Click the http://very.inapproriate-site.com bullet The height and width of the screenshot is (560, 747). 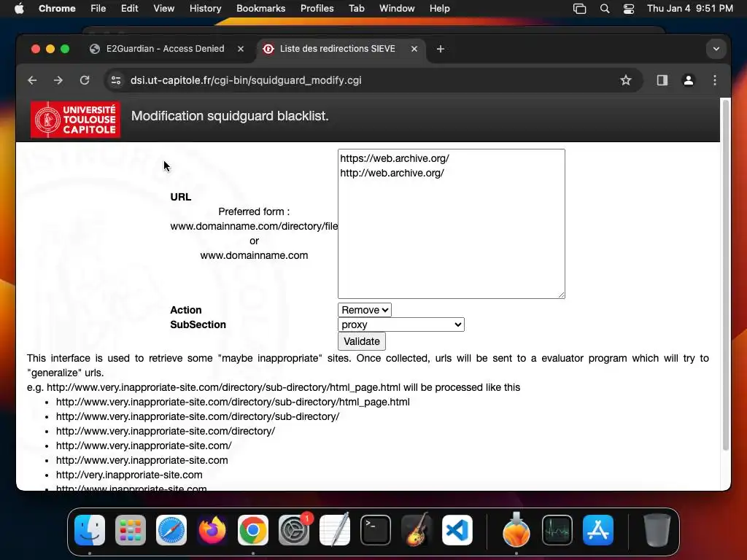coord(129,475)
